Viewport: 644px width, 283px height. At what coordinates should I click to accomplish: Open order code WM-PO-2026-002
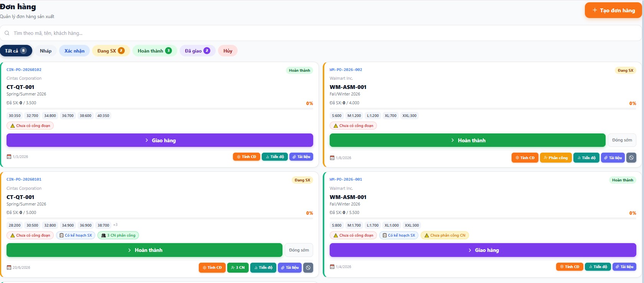[346, 70]
